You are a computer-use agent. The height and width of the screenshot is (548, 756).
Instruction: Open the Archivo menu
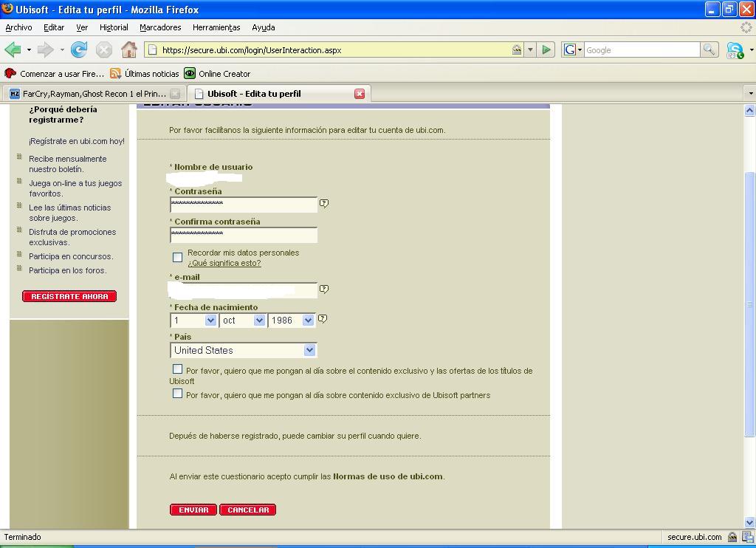click(x=18, y=27)
